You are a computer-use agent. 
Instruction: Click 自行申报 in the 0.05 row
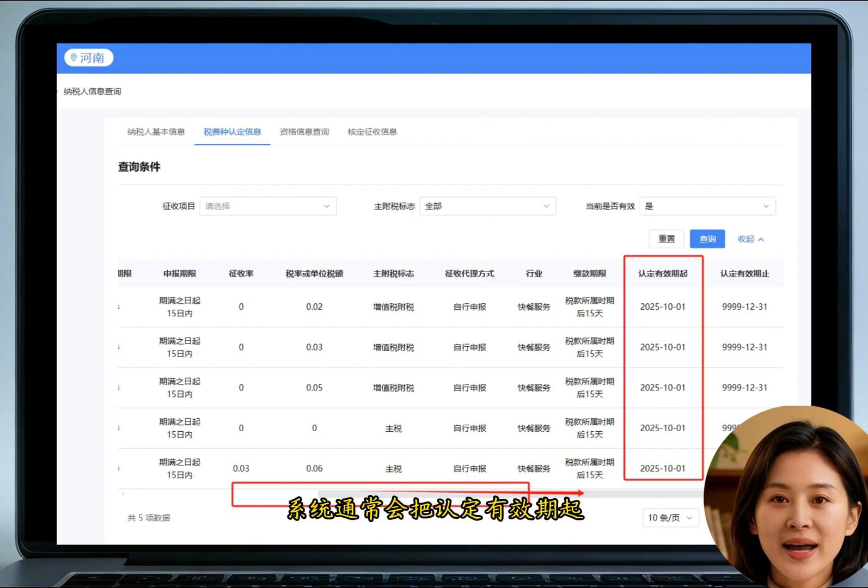[469, 388]
